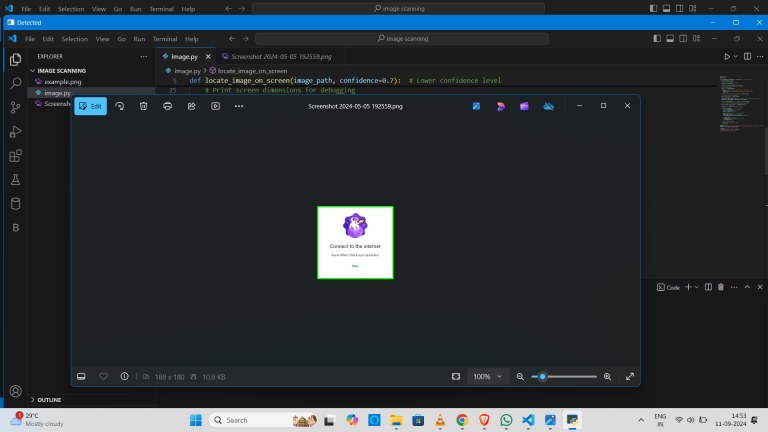Zoom in with the magnifier plus icon
Image resolution: width=768 pixels, height=432 pixels.
tap(607, 376)
